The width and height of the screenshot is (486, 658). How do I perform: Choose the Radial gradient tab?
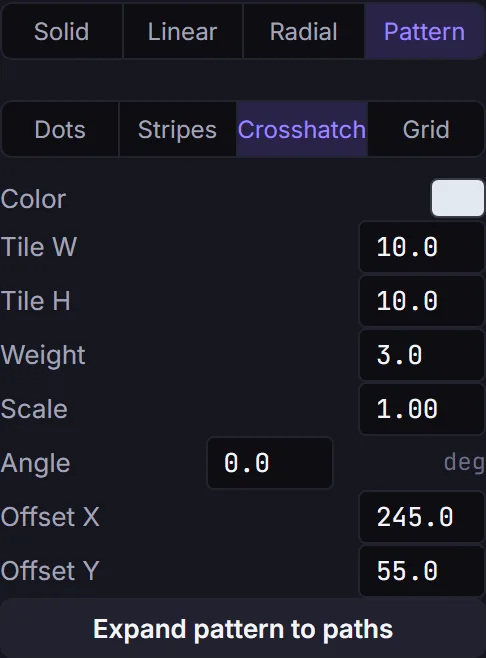pos(303,31)
